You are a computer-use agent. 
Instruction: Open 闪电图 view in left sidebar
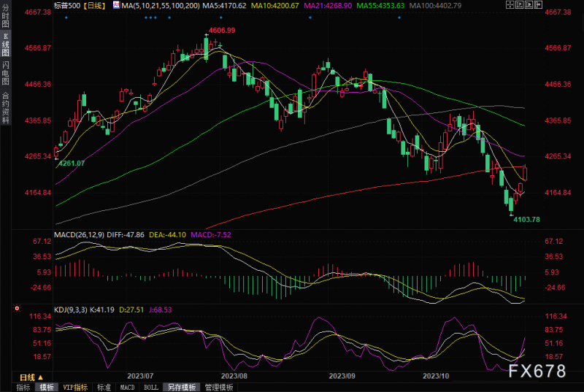coord(5,73)
